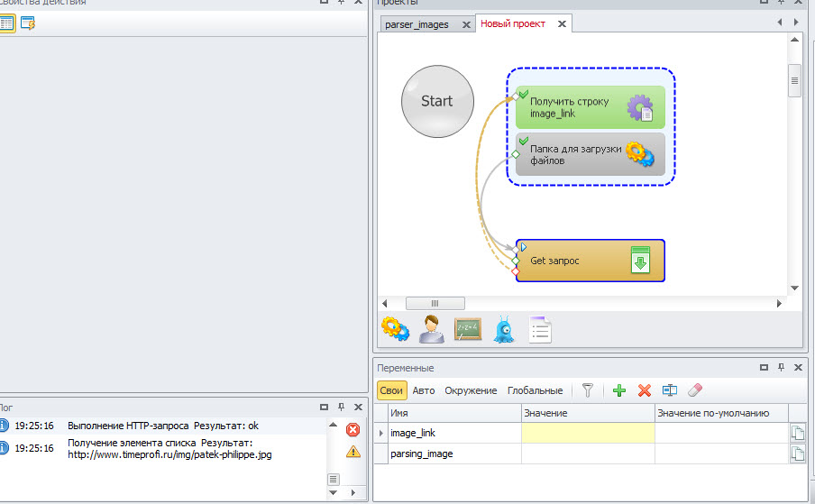Delete variable using the red X icon
The width and height of the screenshot is (815, 504).
(644, 390)
